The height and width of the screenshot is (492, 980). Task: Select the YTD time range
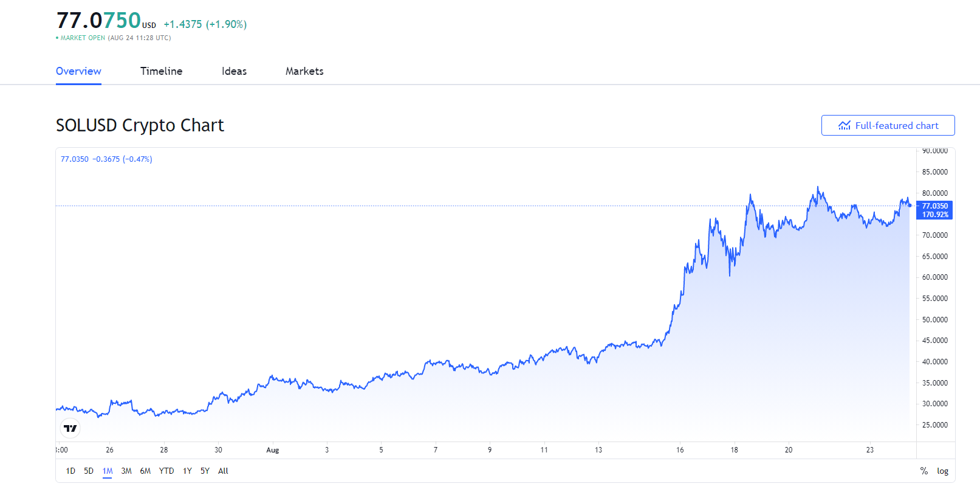point(166,471)
